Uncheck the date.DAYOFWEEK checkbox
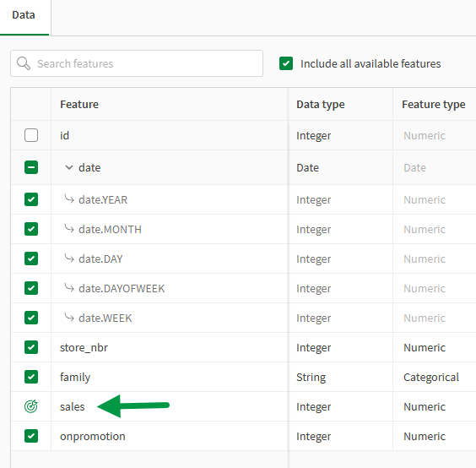 (31, 288)
